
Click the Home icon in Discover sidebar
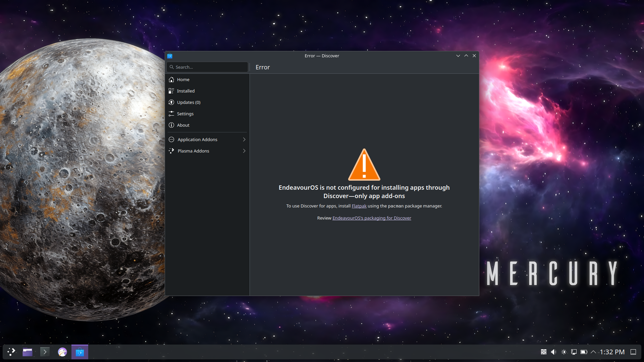[171, 79]
